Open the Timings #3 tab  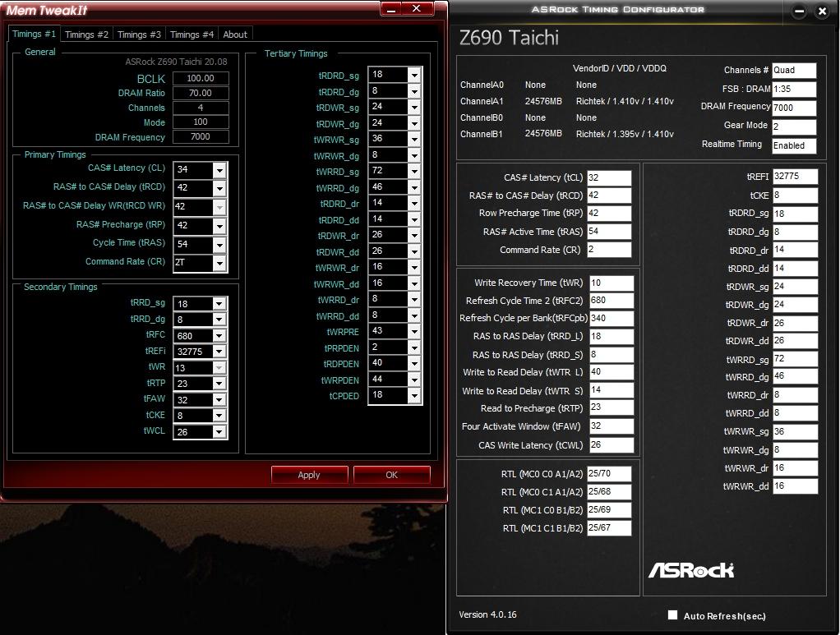tap(139, 35)
